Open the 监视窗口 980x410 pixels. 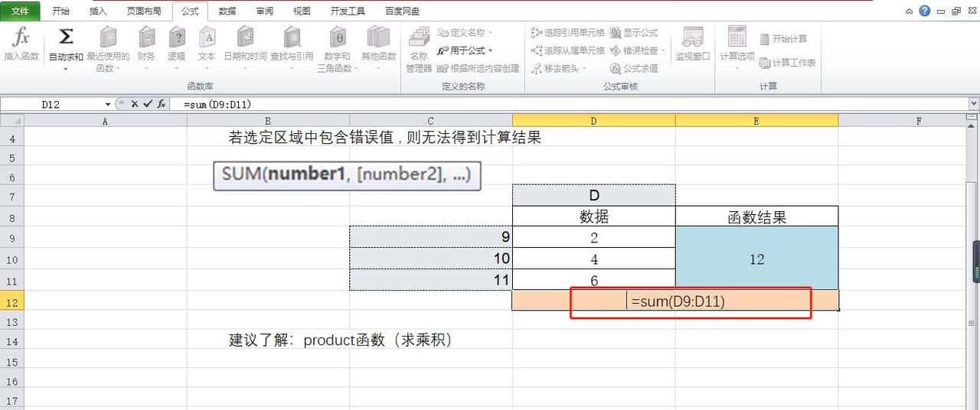coord(692,44)
